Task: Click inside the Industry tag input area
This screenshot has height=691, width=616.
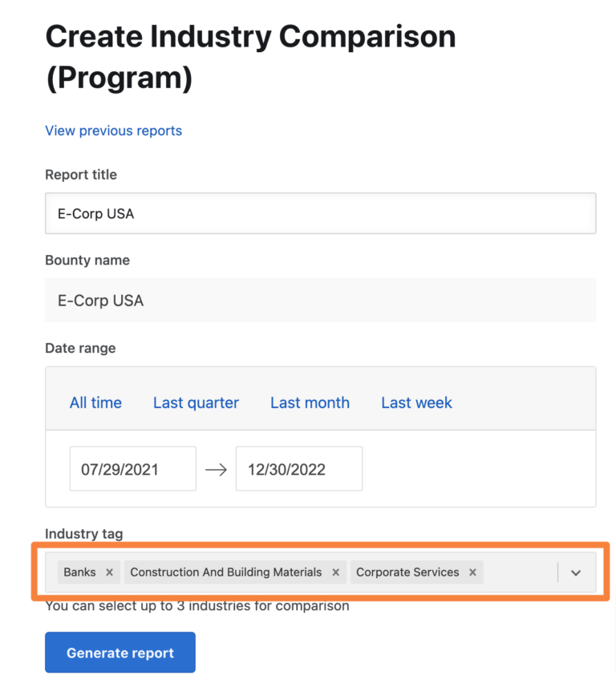Action: click(521, 572)
